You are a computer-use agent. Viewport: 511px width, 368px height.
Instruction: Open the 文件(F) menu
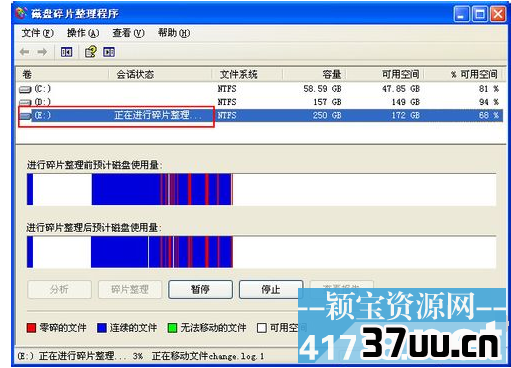tap(37, 33)
